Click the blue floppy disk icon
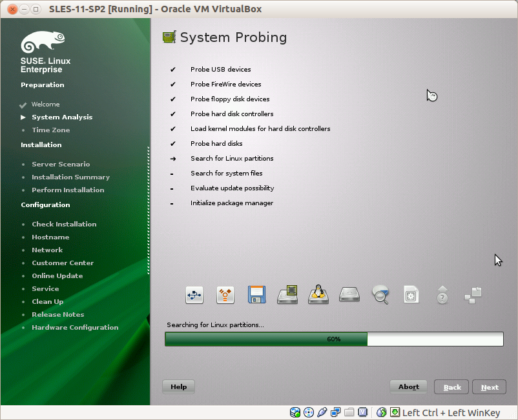This screenshot has width=518, height=420. pyautogui.click(x=256, y=295)
